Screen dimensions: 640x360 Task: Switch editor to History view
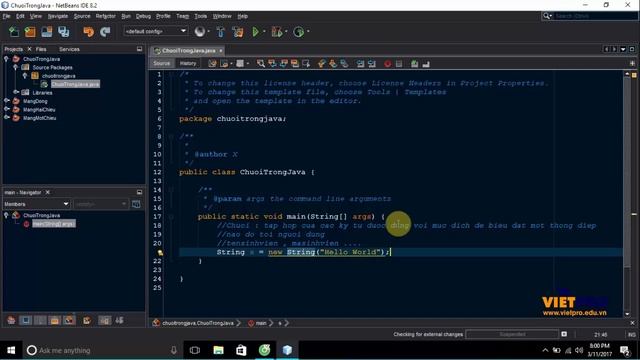tap(188, 63)
